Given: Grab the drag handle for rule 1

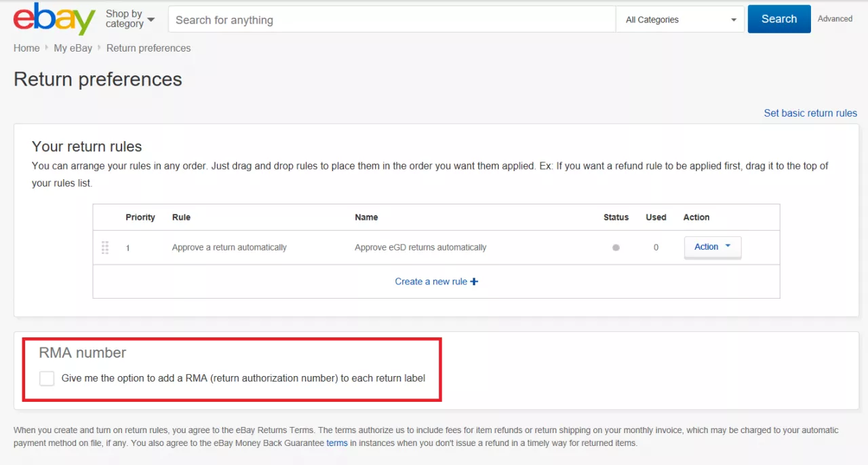Looking at the screenshot, I should click(x=105, y=248).
